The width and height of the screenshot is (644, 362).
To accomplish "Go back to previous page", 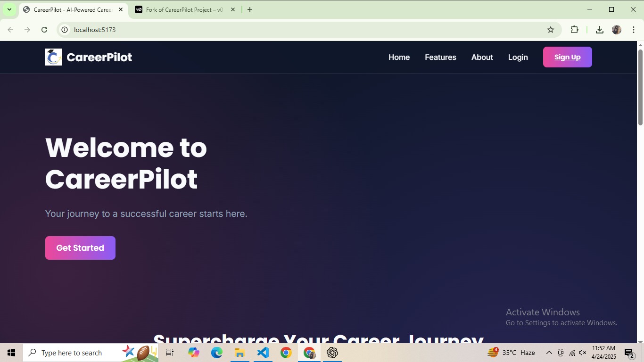I will [10, 30].
